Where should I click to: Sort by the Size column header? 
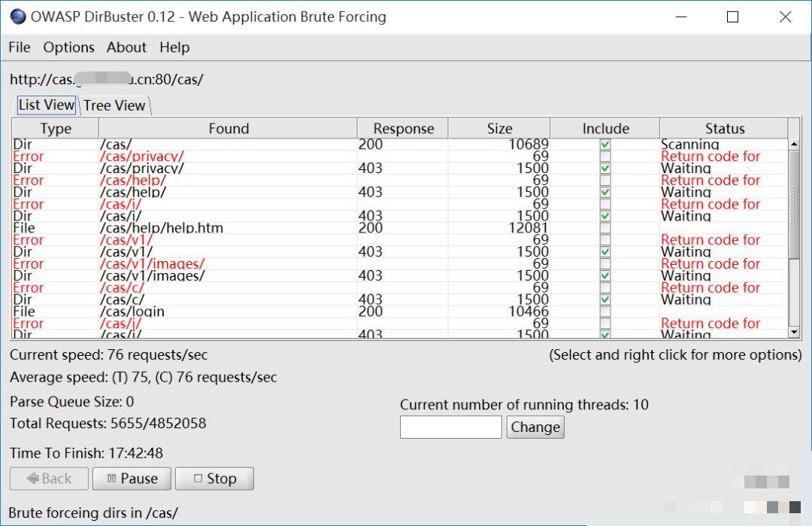(499, 128)
